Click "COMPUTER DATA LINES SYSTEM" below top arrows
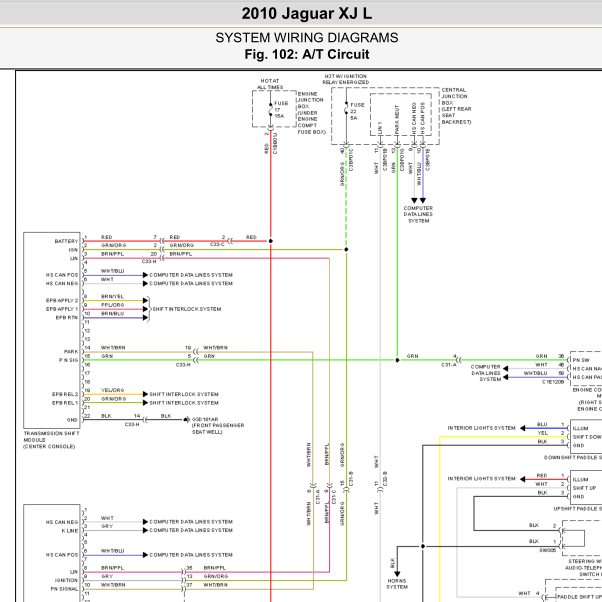The image size is (602, 602). [418, 214]
